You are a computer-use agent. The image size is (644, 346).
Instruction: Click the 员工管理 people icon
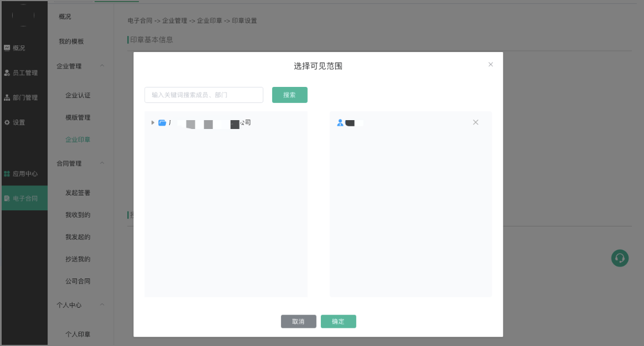point(7,73)
